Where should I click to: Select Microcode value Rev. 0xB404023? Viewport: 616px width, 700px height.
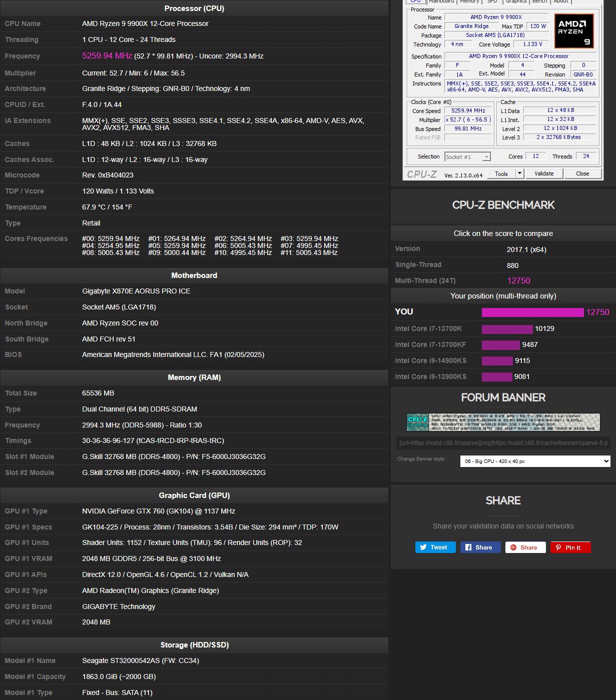(108, 175)
